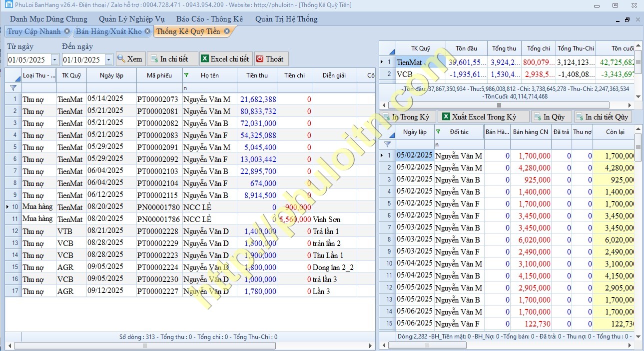Image resolution: width=644 pixels, height=351 pixels.
Task: Click the left grid horizontal scrollbar
Action: (x=190, y=345)
